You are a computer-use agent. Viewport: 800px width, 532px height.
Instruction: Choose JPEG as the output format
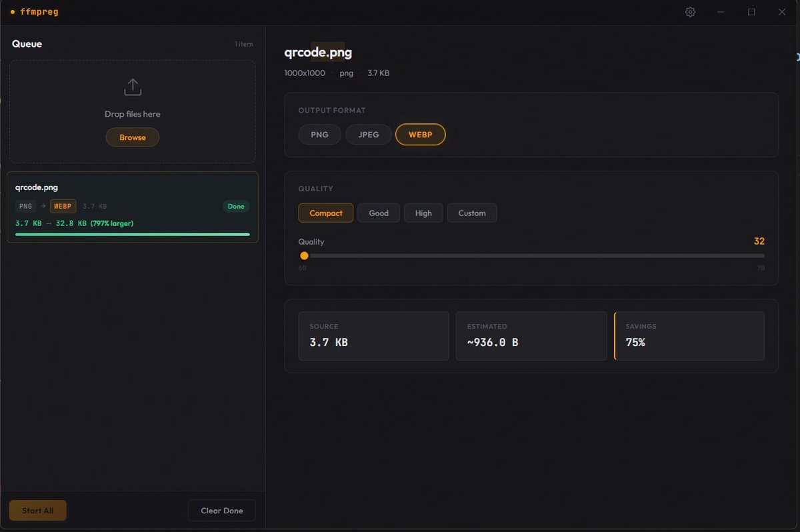(369, 135)
